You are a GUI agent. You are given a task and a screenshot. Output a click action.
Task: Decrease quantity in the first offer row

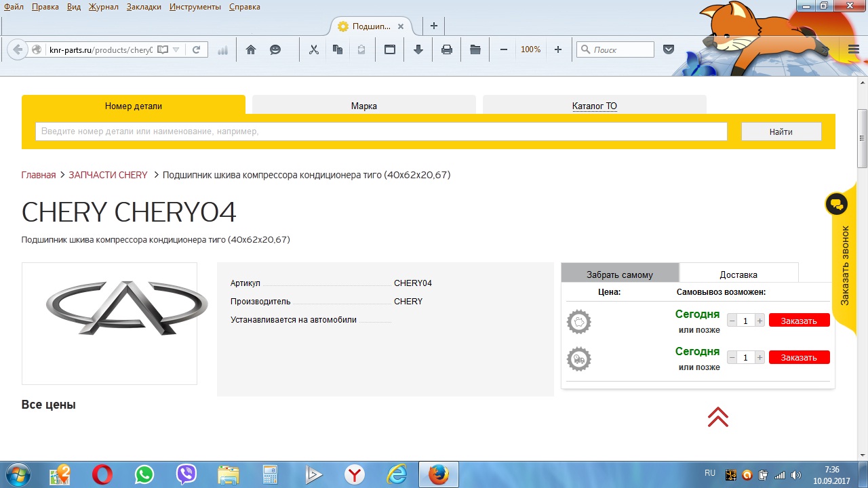pos(732,321)
